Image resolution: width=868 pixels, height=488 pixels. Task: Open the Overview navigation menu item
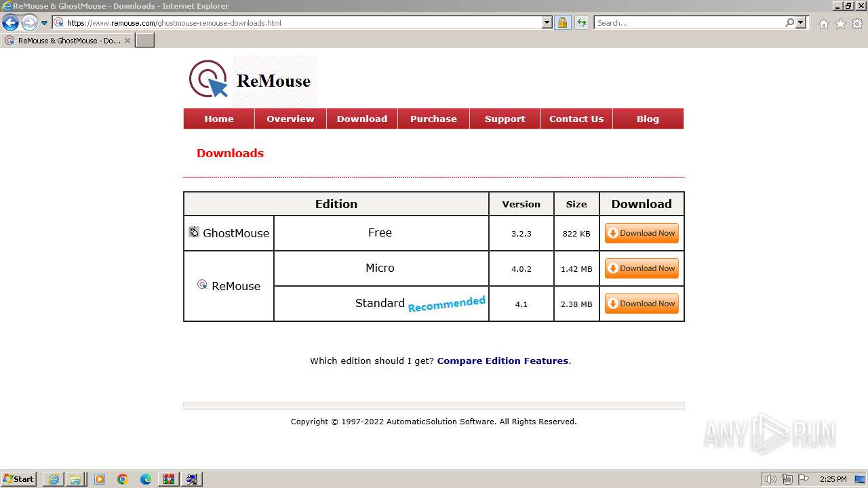pyautogui.click(x=290, y=119)
